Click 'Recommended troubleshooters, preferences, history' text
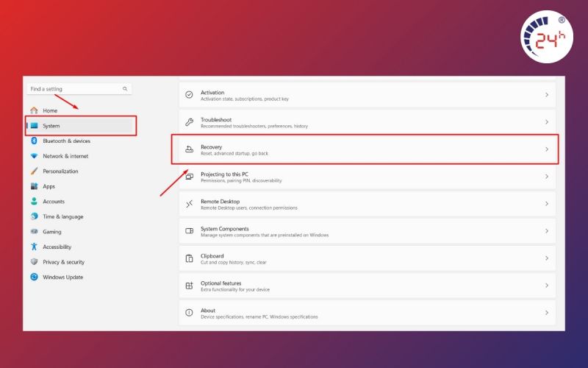Screen dimensions: 588x368 pos(254,126)
